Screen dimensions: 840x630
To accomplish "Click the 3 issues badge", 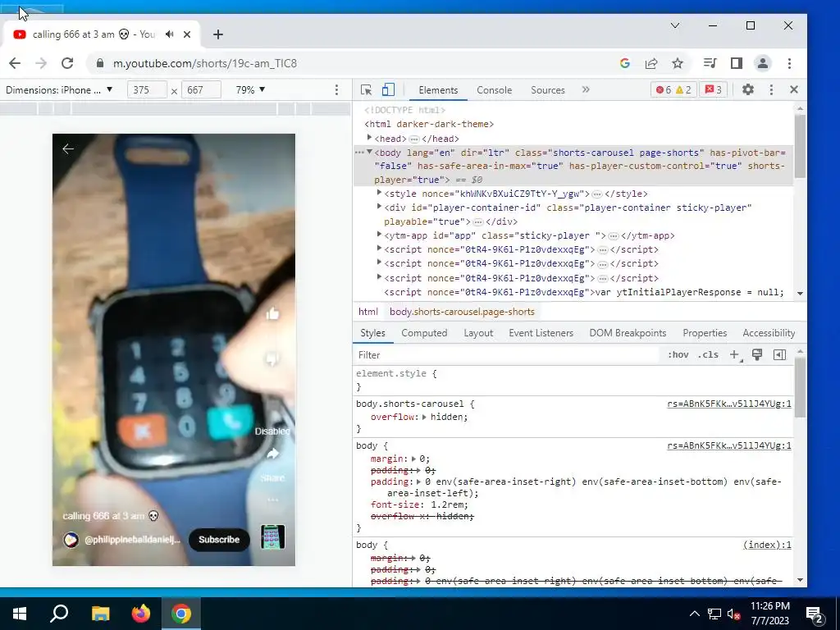I will 713,89.
